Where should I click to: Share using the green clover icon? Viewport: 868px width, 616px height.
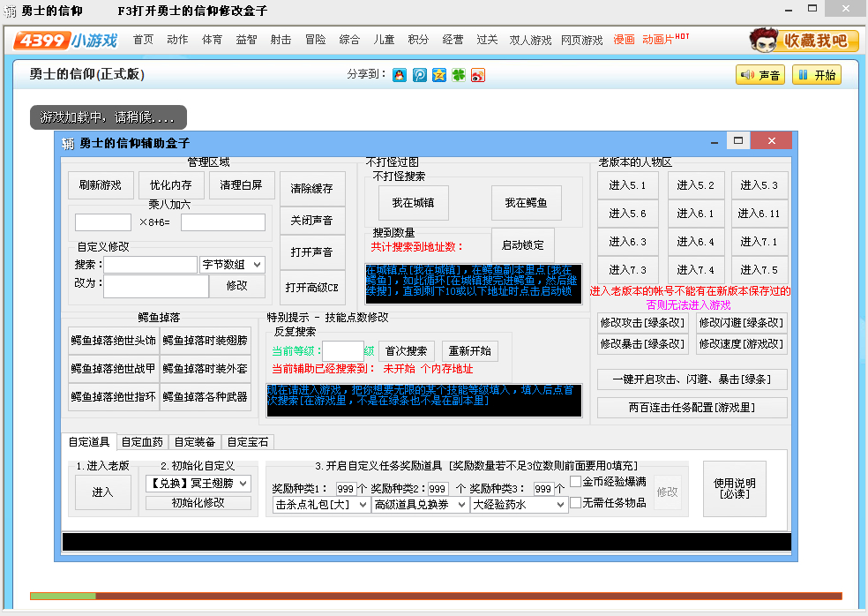(x=459, y=75)
